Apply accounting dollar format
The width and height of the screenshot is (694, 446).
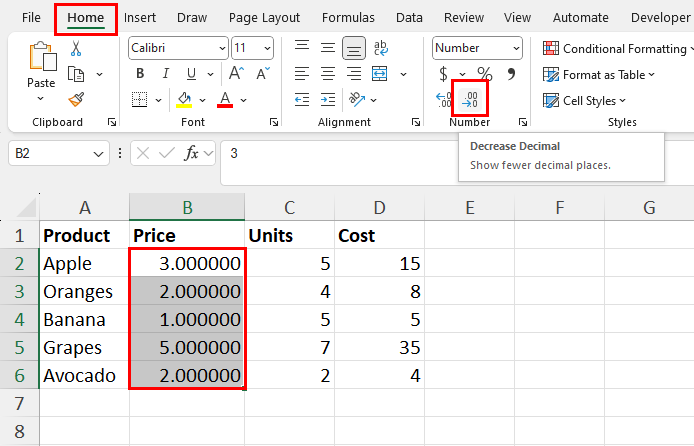tap(443, 73)
